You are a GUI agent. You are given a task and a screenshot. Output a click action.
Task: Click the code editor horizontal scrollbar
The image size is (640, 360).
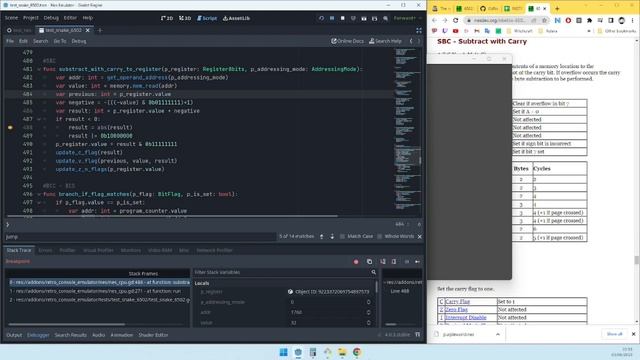172,216
